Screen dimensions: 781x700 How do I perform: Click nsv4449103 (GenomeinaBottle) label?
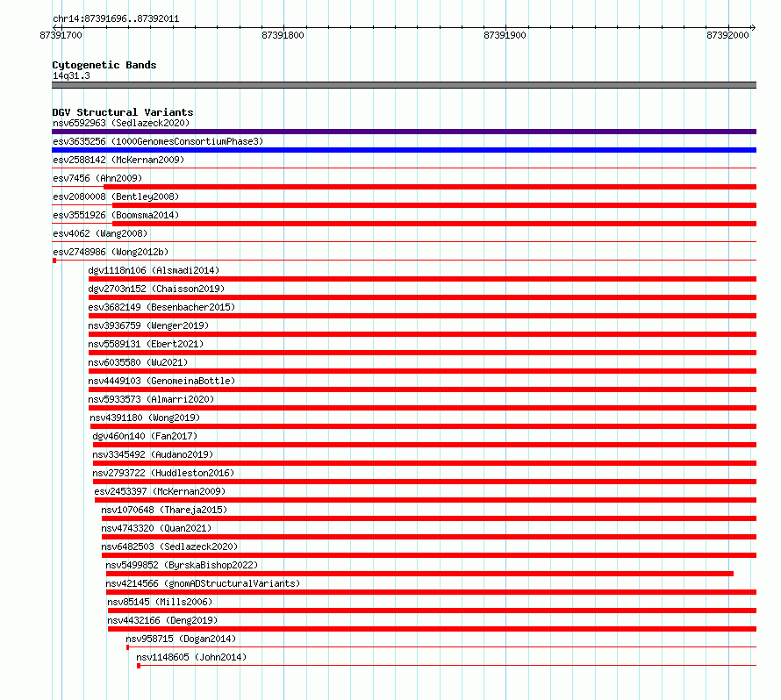click(x=161, y=381)
